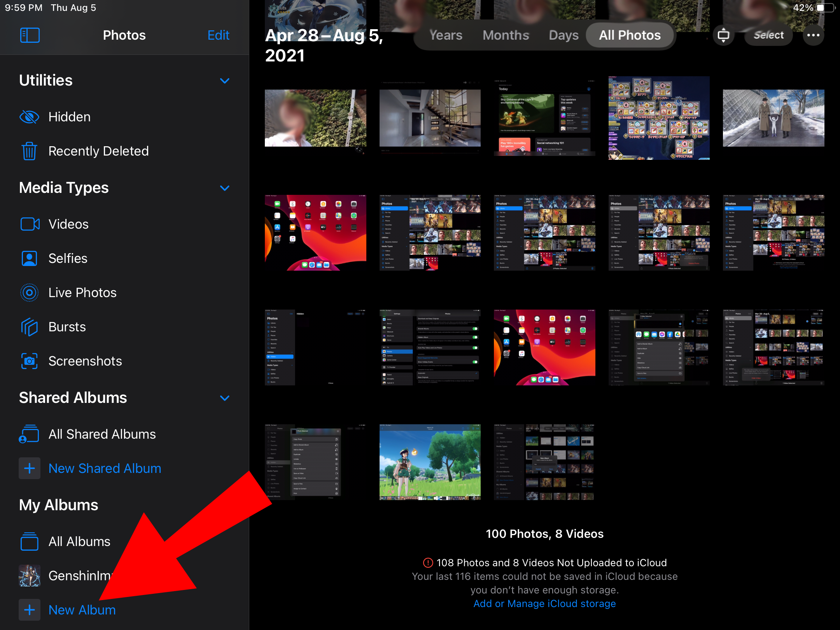Switch to the Days tab
The width and height of the screenshot is (840, 630).
click(x=563, y=35)
